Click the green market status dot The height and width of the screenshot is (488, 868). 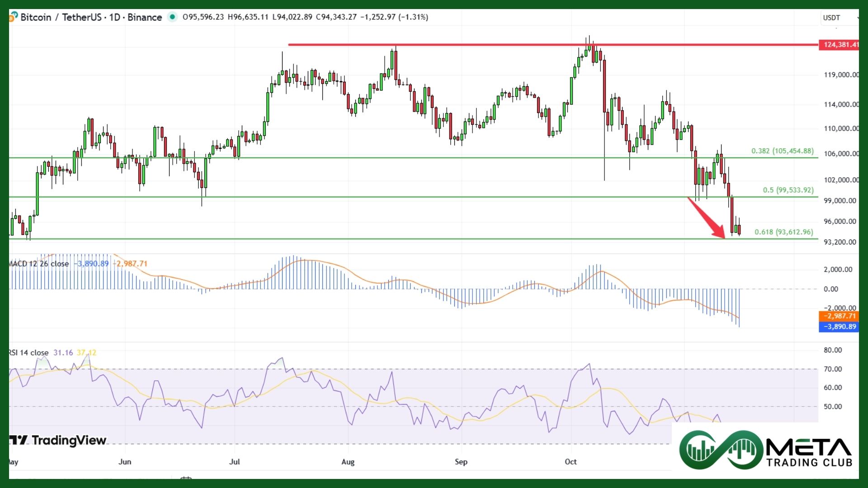click(x=172, y=17)
